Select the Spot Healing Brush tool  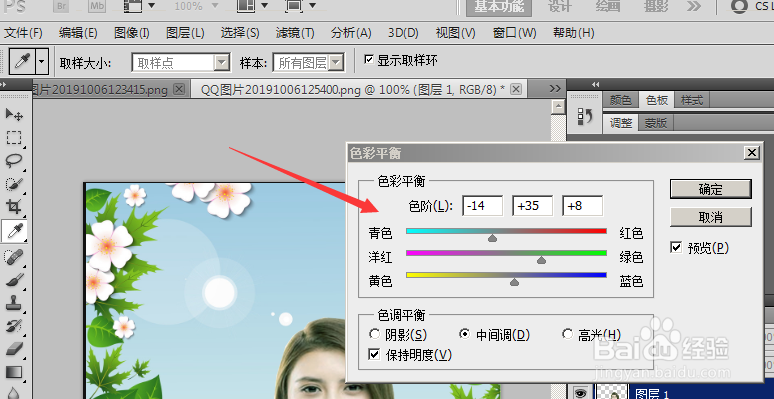tap(14, 257)
